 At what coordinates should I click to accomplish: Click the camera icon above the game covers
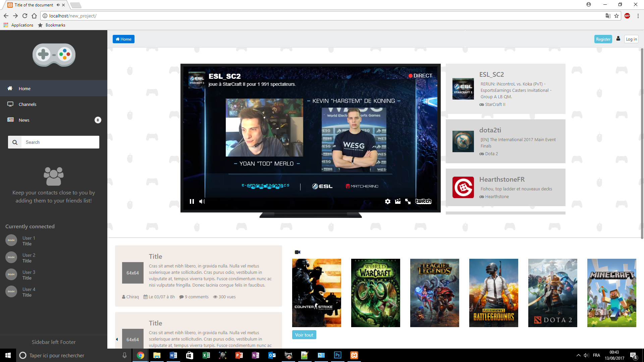(298, 252)
